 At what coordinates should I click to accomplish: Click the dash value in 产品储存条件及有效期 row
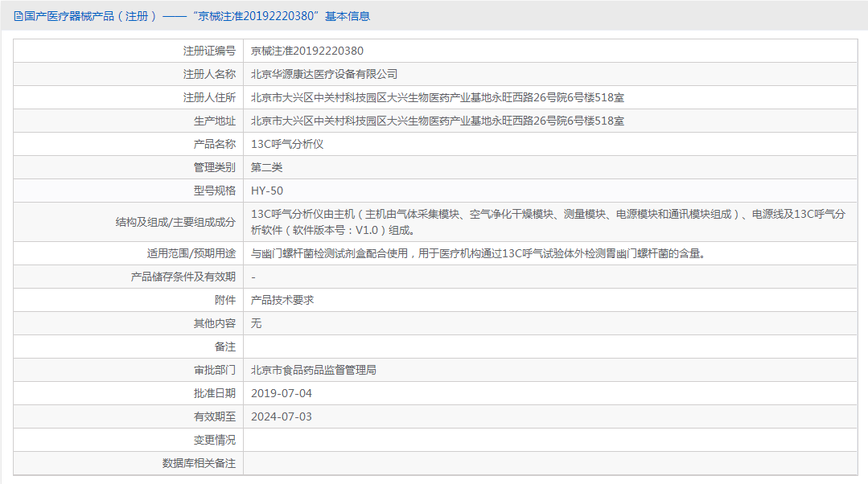[x=253, y=277]
